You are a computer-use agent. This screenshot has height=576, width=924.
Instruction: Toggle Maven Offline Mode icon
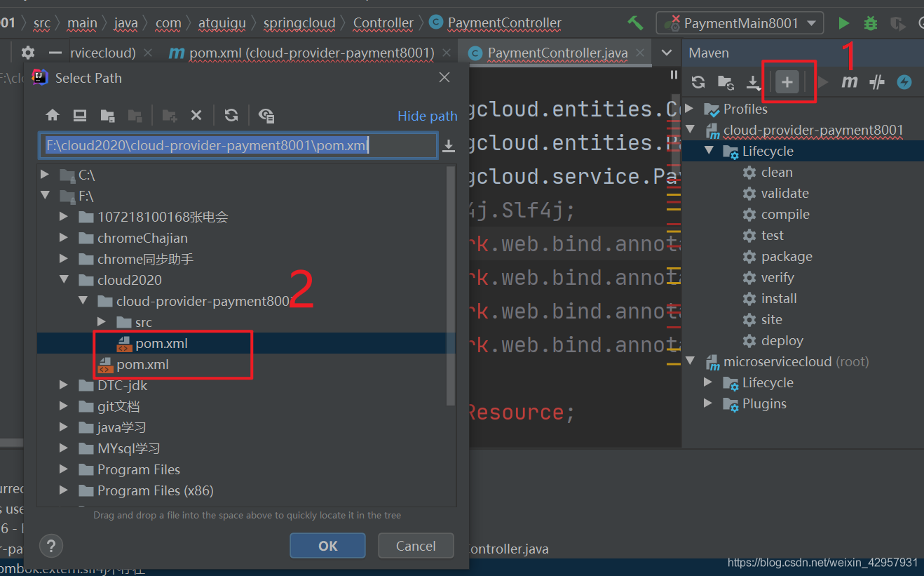pyautogui.click(x=877, y=83)
